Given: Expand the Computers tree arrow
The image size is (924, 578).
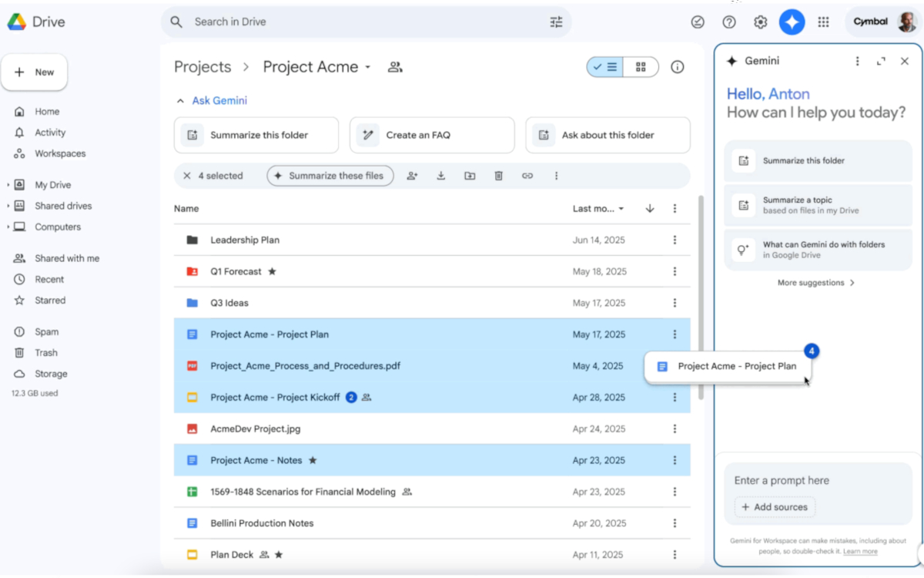Looking at the screenshot, I should pyautogui.click(x=8, y=227).
